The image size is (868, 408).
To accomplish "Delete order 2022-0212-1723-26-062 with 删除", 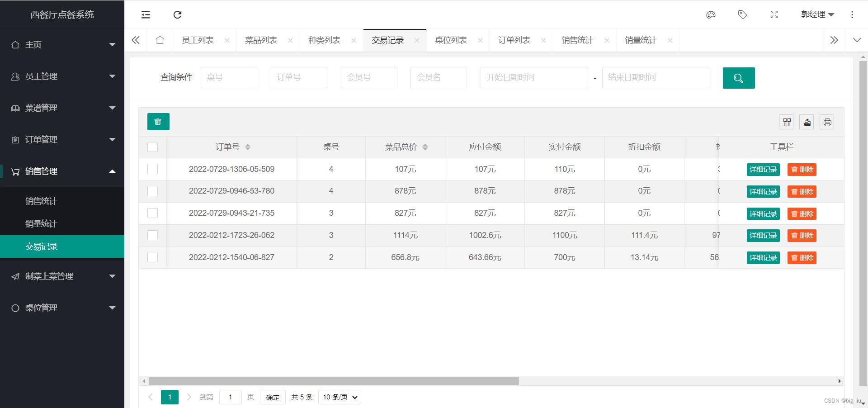I will point(802,236).
